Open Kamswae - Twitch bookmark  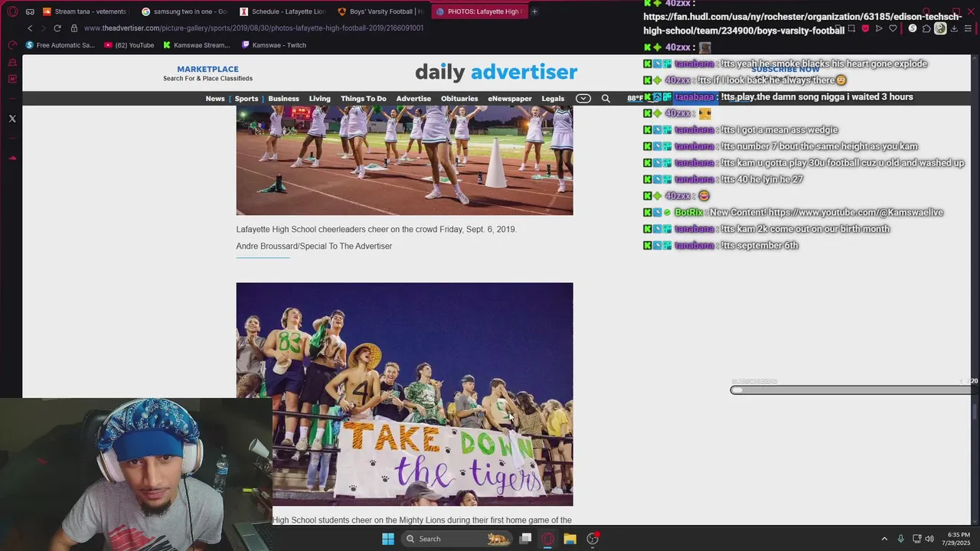click(x=273, y=45)
